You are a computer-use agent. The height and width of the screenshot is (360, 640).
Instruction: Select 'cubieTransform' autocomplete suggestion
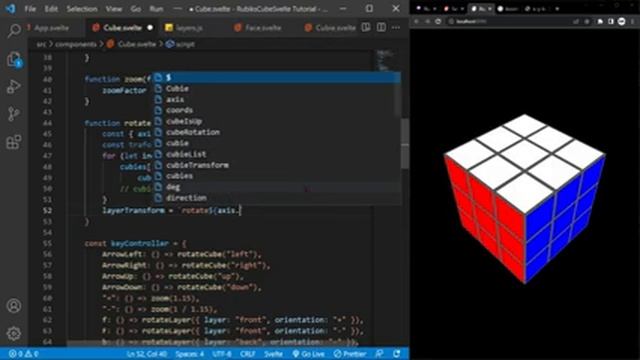(x=276, y=165)
